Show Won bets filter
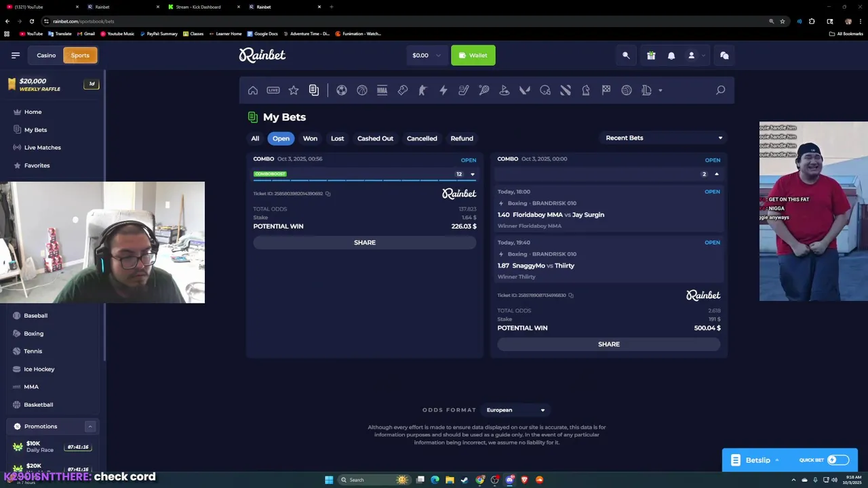 310,138
